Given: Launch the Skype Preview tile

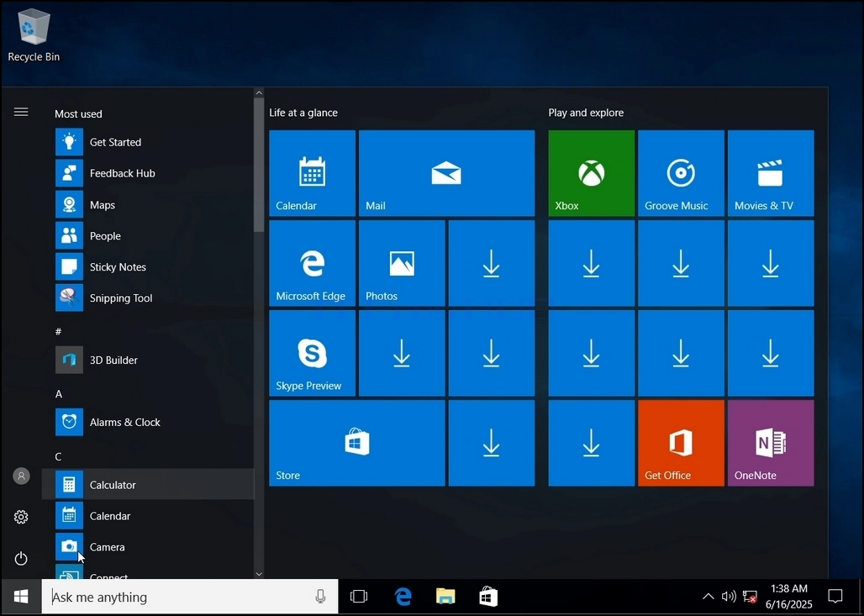Looking at the screenshot, I should point(313,353).
